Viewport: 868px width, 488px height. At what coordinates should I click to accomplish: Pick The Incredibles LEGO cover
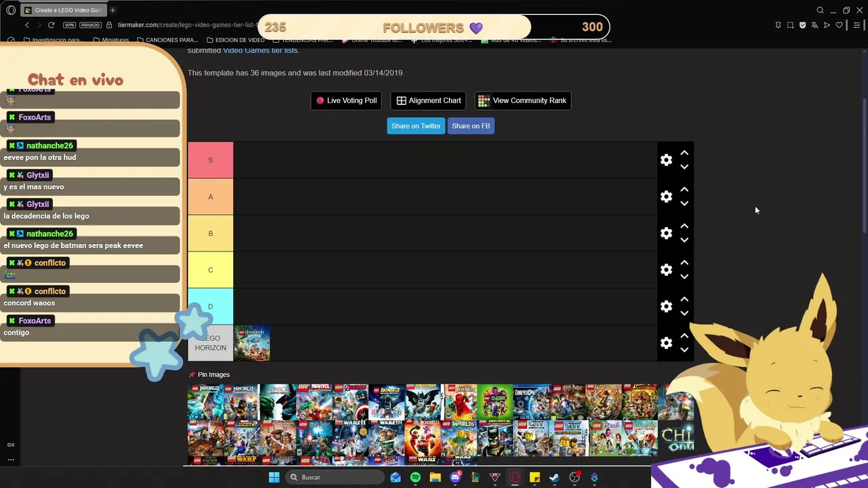coord(422,438)
